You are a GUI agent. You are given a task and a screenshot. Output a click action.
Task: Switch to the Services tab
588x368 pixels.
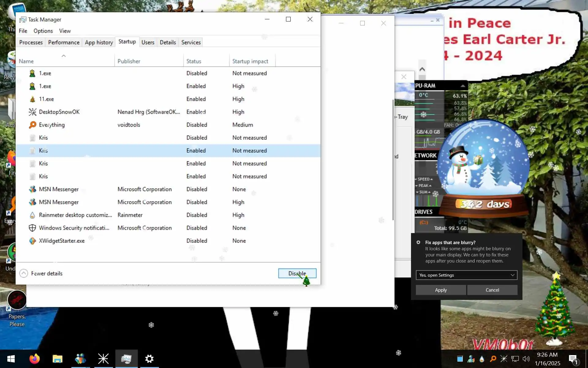(191, 42)
